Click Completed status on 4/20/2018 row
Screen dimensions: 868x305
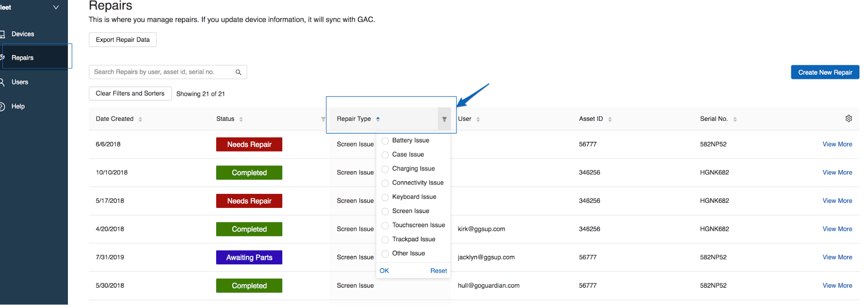click(x=249, y=229)
